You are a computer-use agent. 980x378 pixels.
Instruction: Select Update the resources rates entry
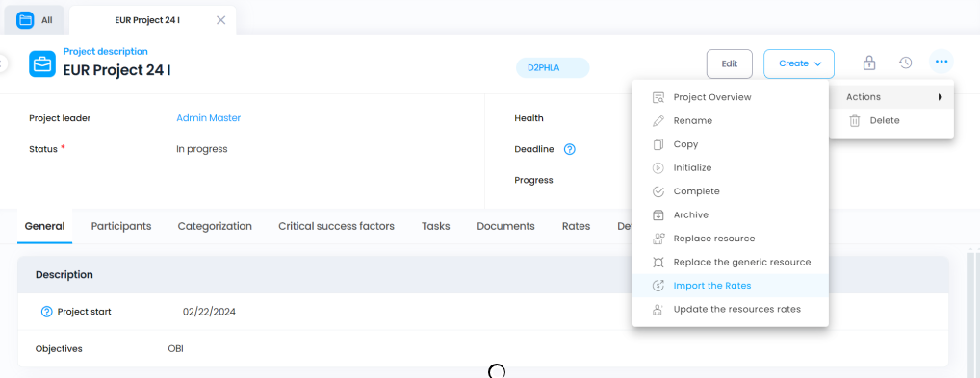[730, 310]
